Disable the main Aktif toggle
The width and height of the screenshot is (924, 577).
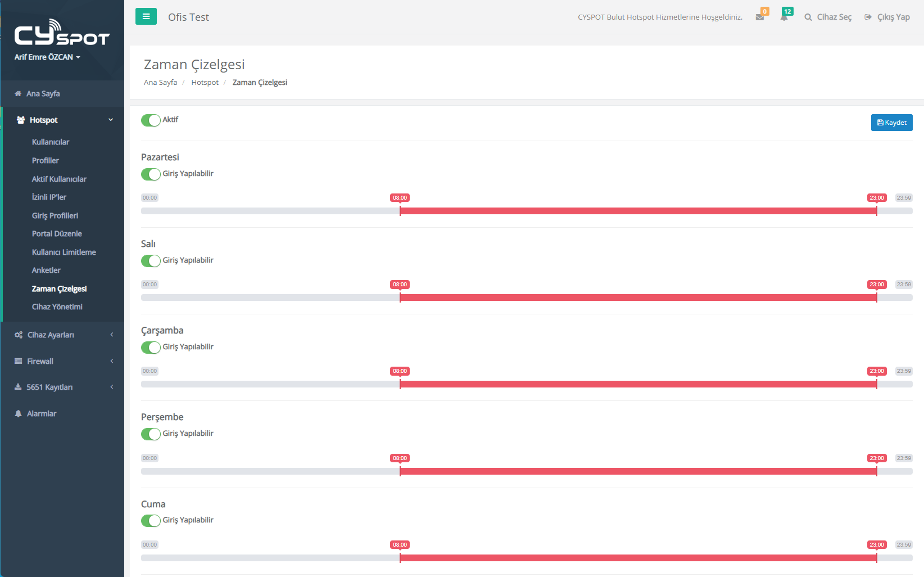tap(151, 120)
